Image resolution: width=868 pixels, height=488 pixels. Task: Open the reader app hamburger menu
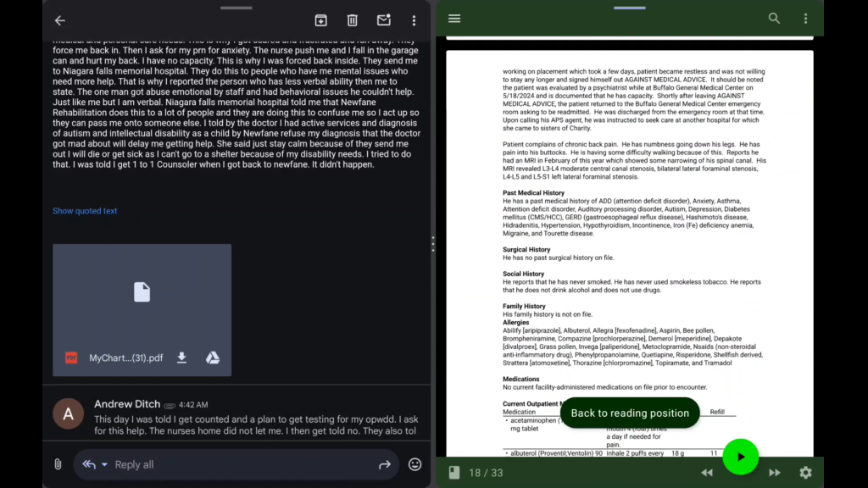click(x=454, y=19)
